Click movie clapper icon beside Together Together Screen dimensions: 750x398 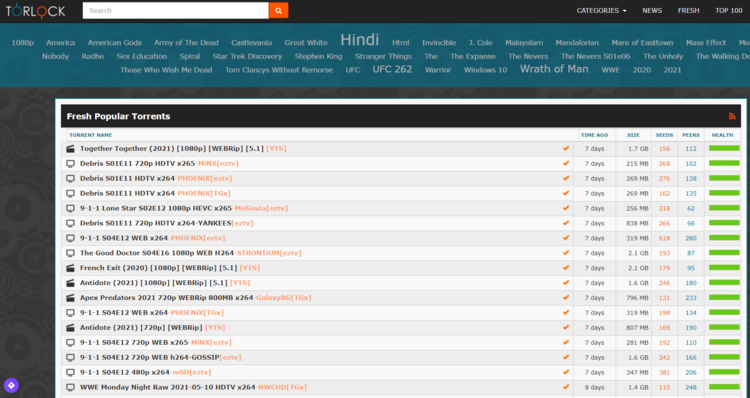coord(71,149)
